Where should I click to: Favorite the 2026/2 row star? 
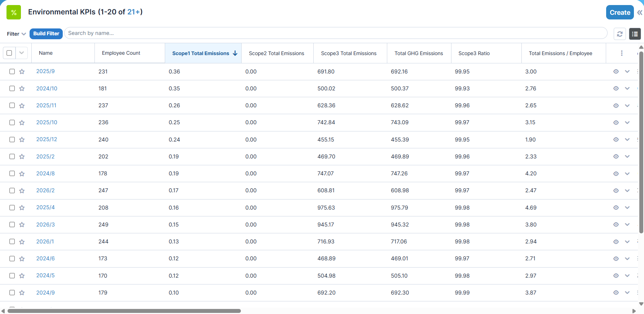(22, 190)
